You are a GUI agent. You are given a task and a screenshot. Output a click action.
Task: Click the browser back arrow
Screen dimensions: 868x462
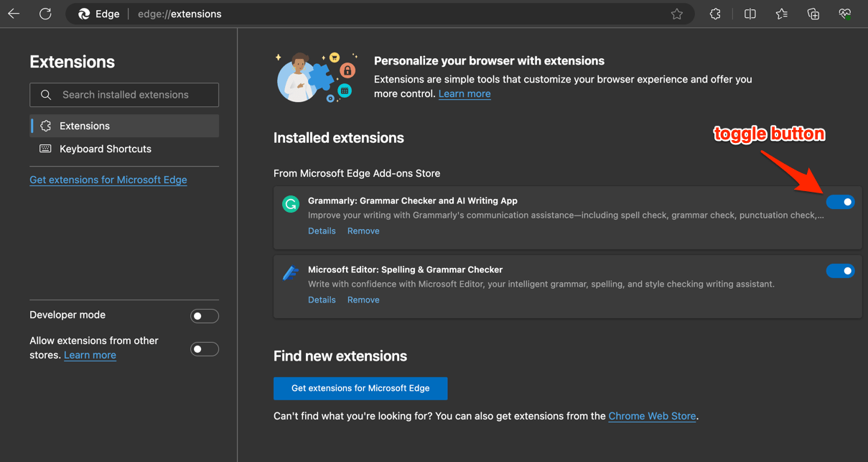pyautogui.click(x=14, y=14)
